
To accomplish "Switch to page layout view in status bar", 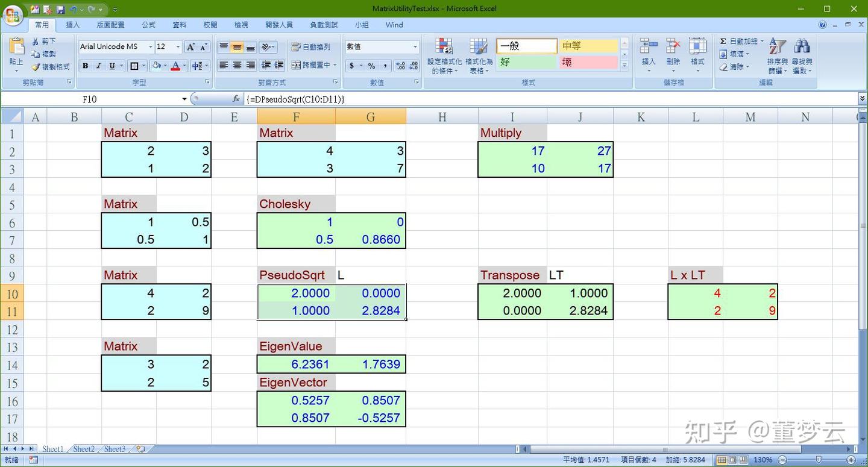I will pyautogui.click(x=732, y=460).
